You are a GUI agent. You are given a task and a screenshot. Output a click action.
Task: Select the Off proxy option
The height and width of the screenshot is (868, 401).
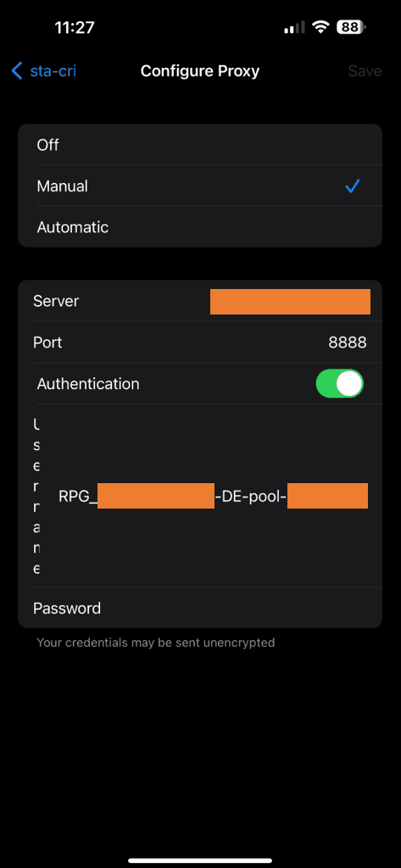(200, 145)
